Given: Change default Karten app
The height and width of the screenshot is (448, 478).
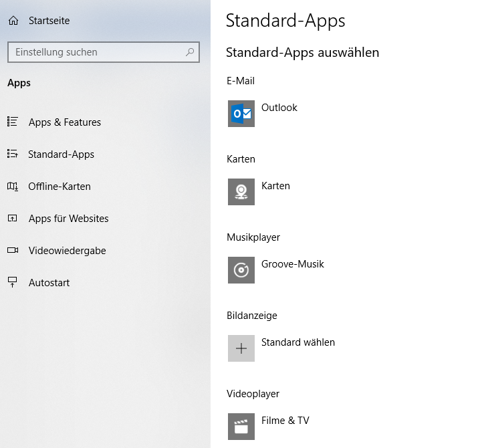Looking at the screenshot, I should [x=275, y=186].
